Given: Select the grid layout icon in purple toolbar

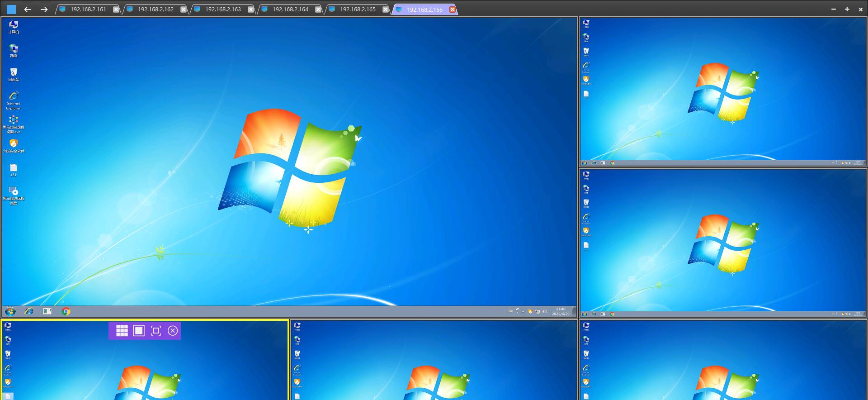Looking at the screenshot, I should pos(122,331).
